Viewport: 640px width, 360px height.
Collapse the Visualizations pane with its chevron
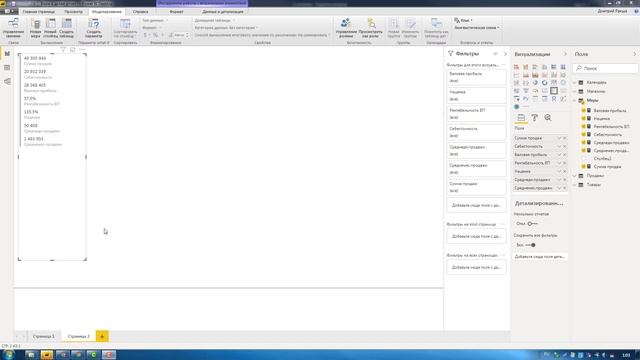(565, 54)
